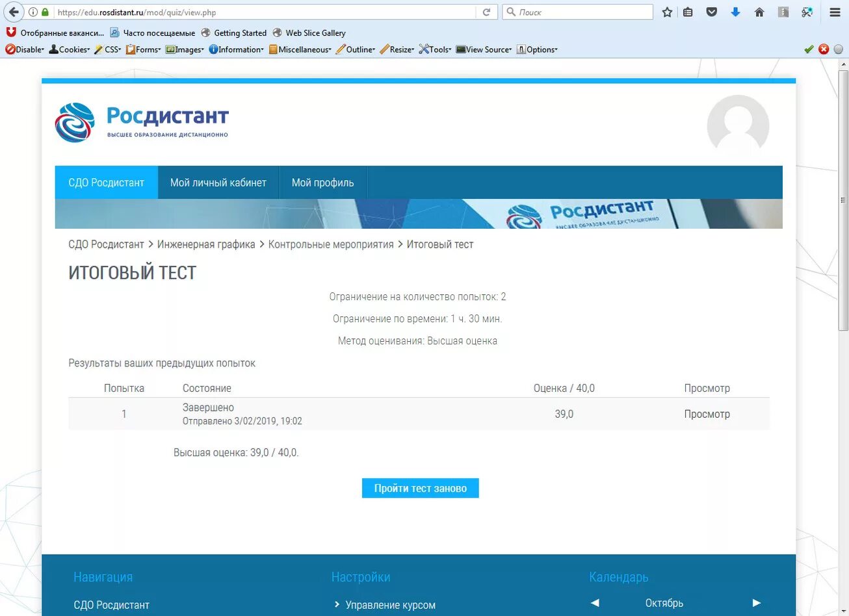Go to previous month in calendar
The width and height of the screenshot is (849, 616).
coord(595,603)
